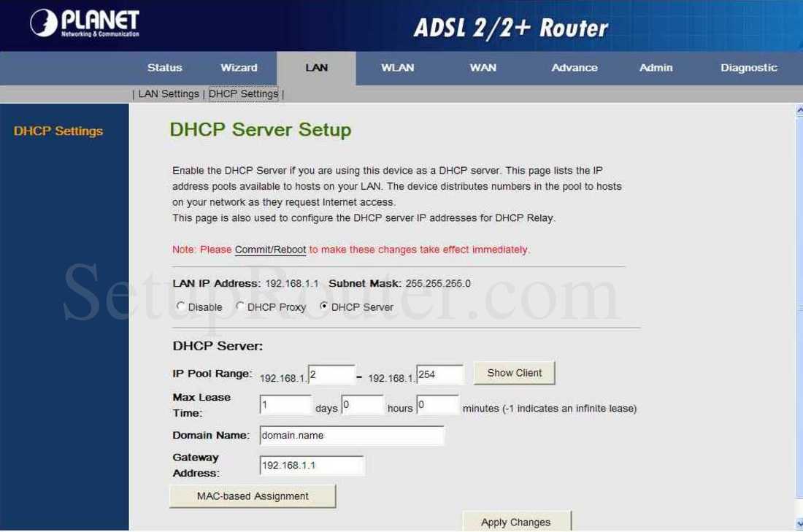
Task: Click the IP pool start field
Action: (x=331, y=374)
